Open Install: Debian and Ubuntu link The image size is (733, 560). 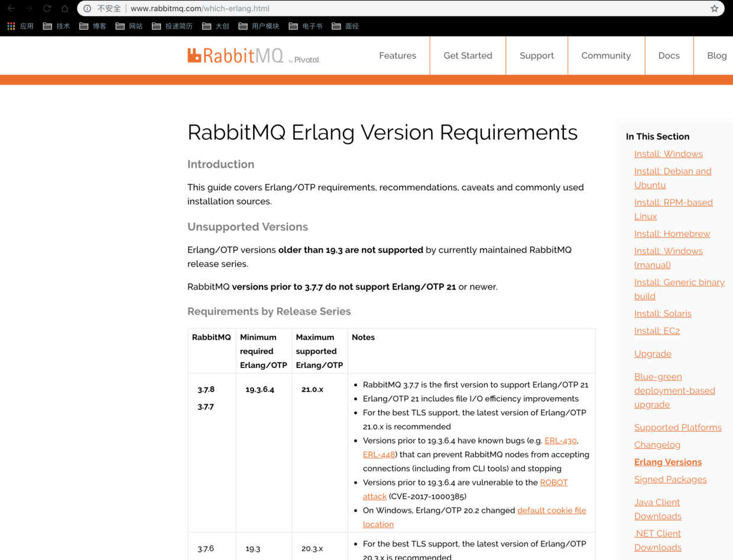pyautogui.click(x=673, y=178)
